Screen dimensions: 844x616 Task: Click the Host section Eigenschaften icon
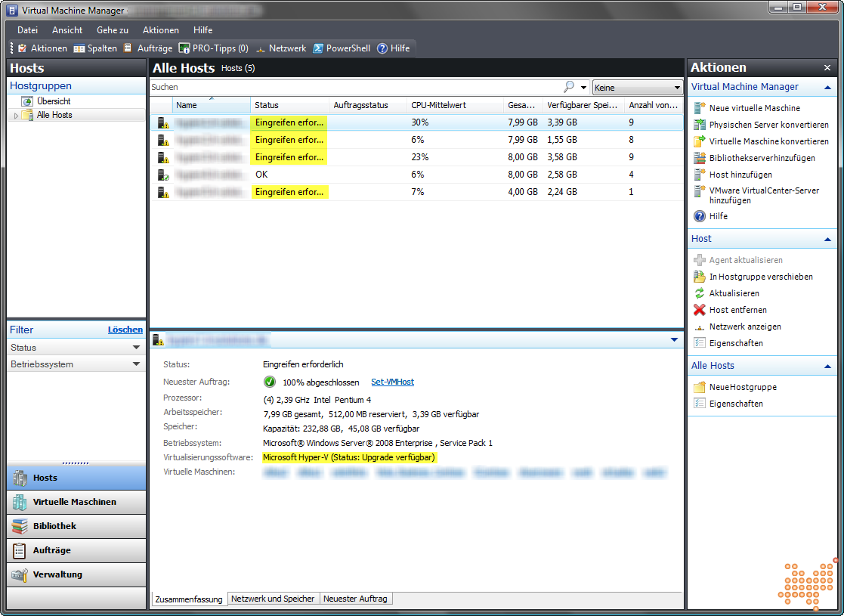tap(699, 343)
